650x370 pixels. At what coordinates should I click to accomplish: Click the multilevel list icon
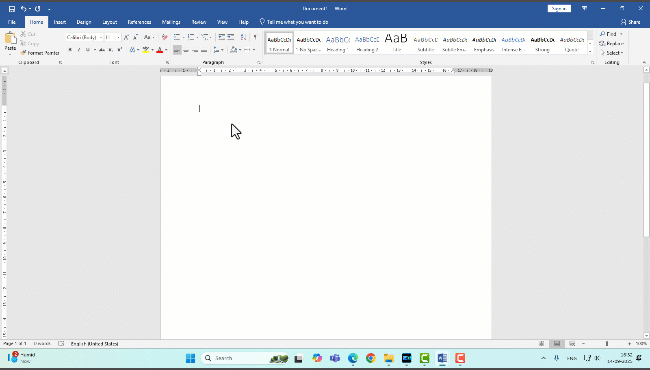[205, 37]
